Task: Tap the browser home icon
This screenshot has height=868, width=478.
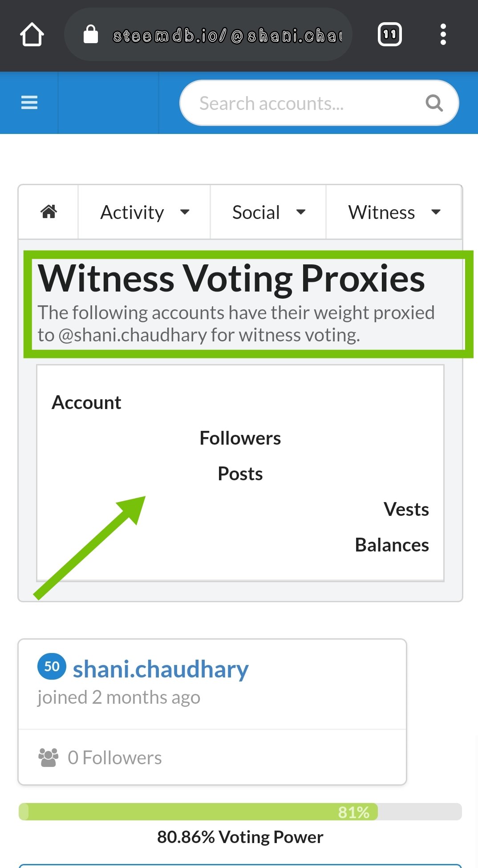Action: (32, 34)
